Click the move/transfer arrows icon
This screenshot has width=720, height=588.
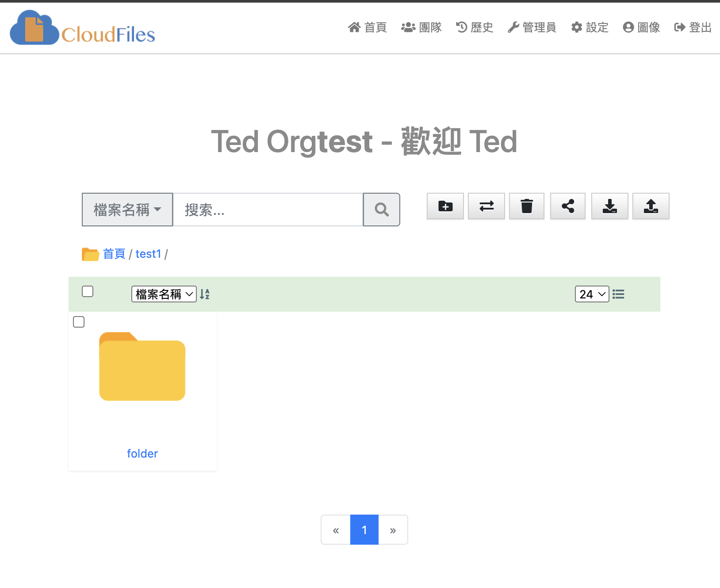click(486, 206)
